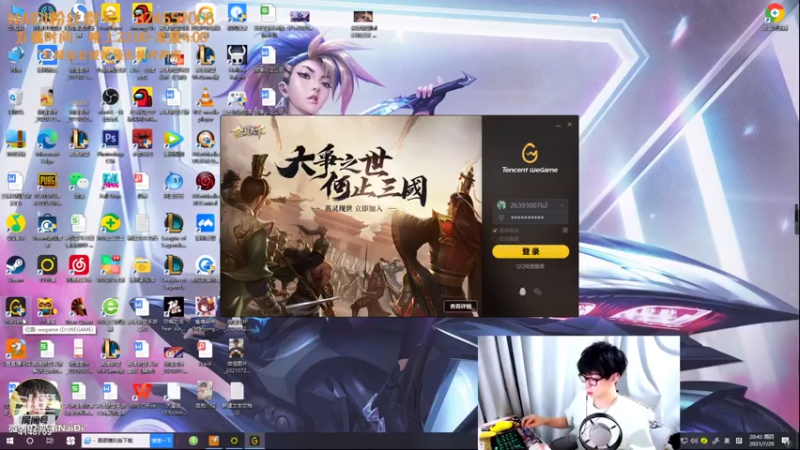Click the 查看详情 button on the banner
The width and height of the screenshot is (800, 450).
click(461, 306)
